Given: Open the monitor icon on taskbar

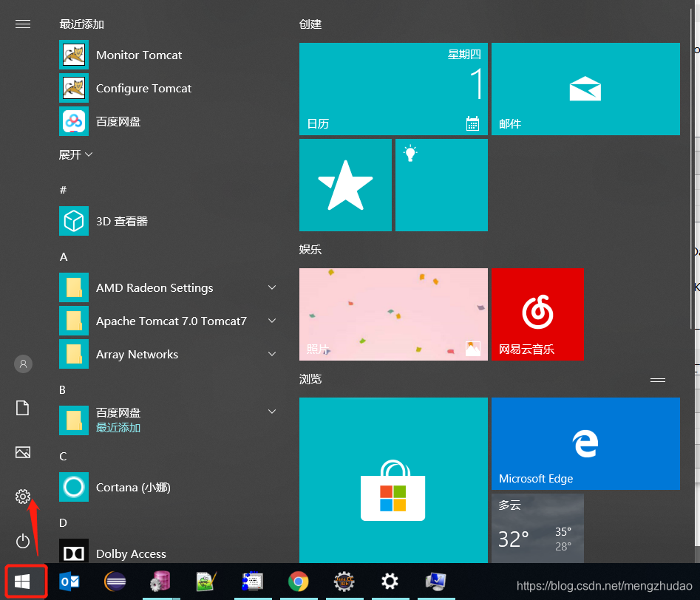Looking at the screenshot, I should point(435,582).
